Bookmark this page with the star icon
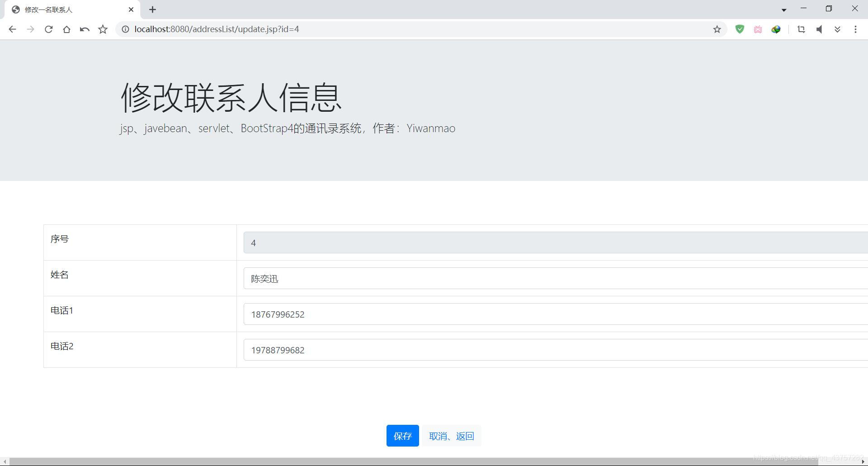868x466 pixels. click(717, 29)
